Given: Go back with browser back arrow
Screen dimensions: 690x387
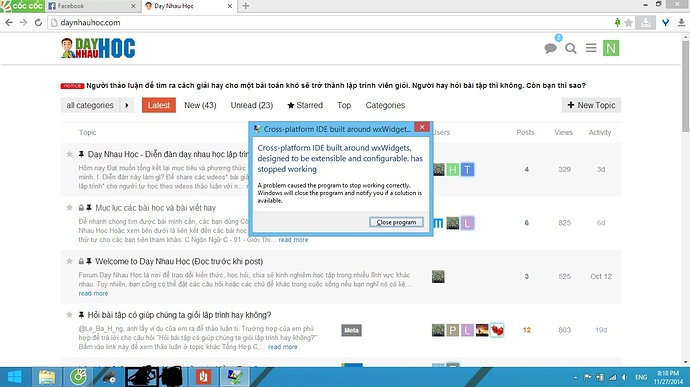Looking at the screenshot, I should click(9, 22).
